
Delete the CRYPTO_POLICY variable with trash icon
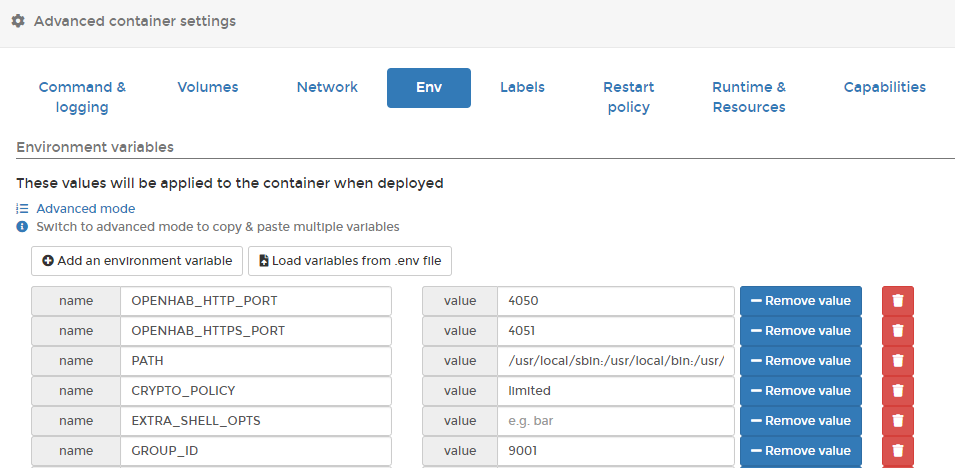point(898,391)
